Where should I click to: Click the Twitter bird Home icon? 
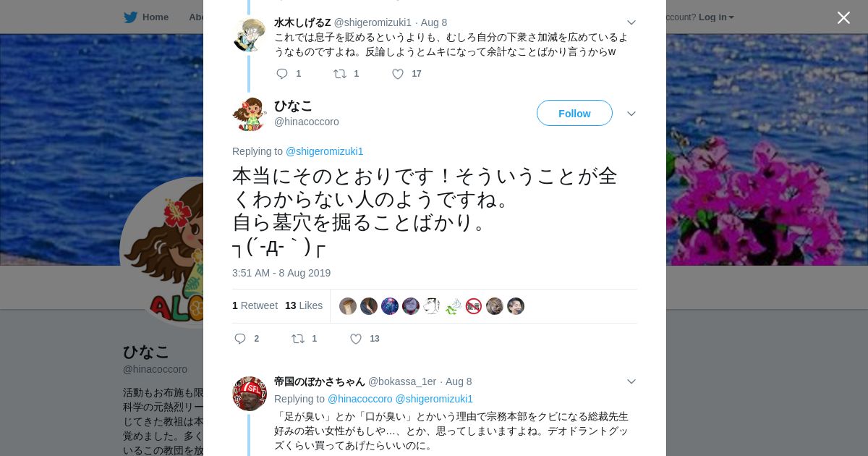(x=130, y=17)
